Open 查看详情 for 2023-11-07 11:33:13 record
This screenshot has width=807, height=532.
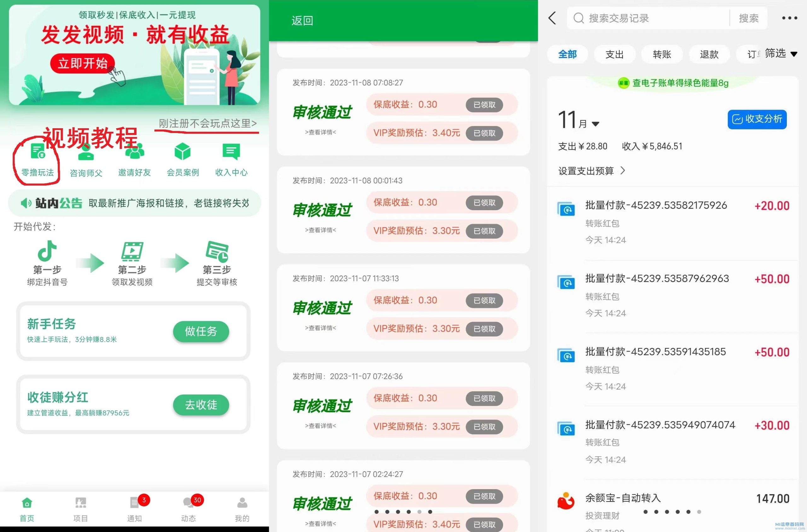(320, 328)
